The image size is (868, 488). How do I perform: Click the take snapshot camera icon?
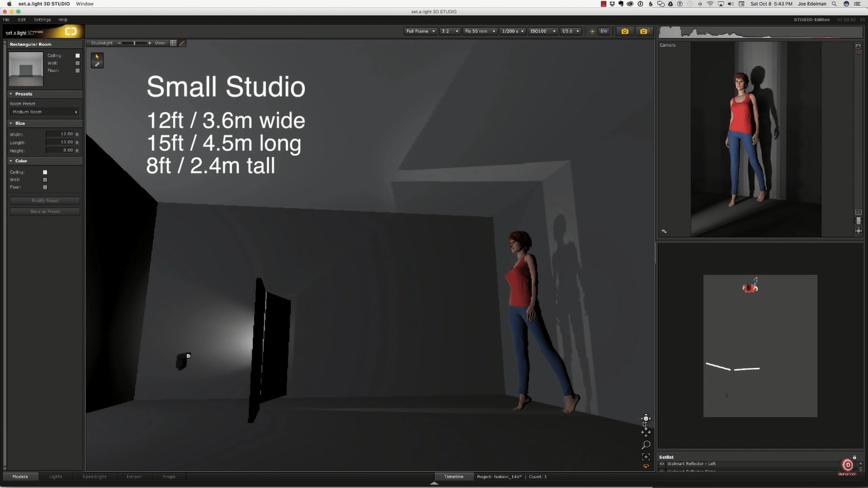pos(625,31)
